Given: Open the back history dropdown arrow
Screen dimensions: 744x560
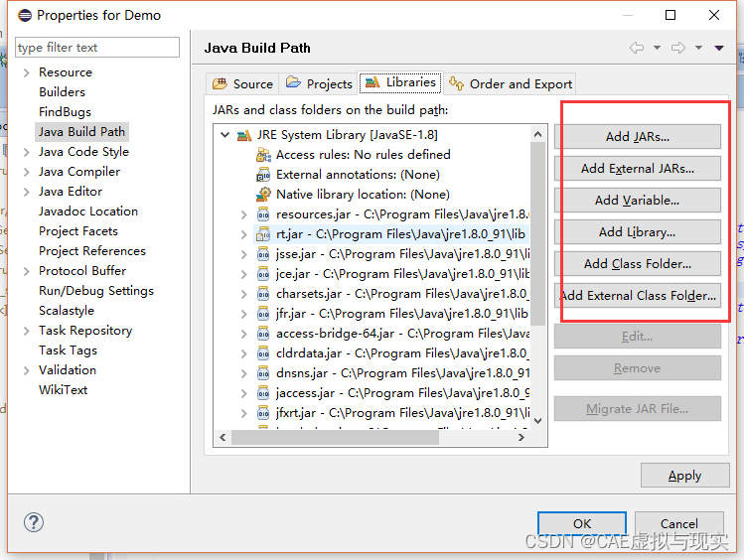Looking at the screenshot, I should click(x=658, y=48).
